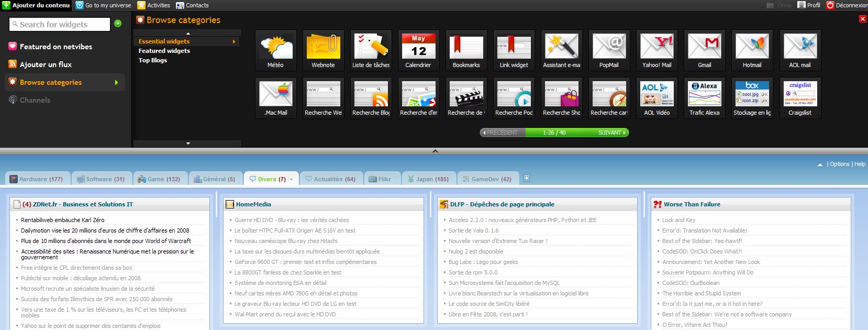
Task: Collapse the add-content panel with center arrow
Action: [x=435, y=151]
